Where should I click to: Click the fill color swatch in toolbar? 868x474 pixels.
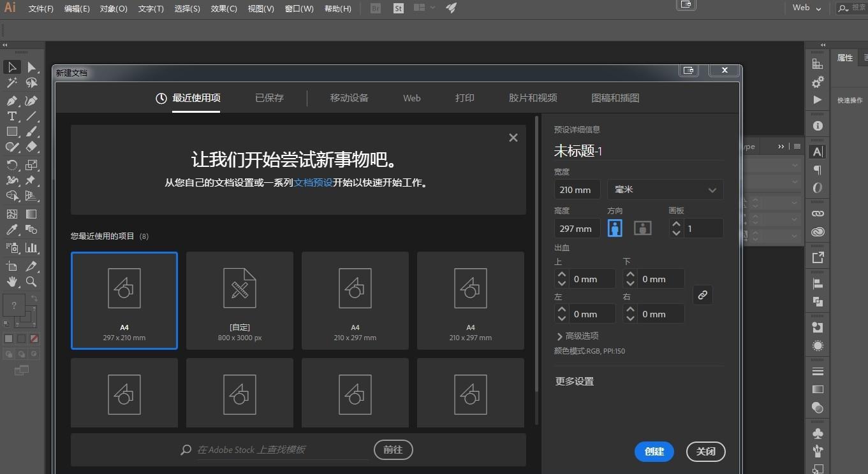coord(14,305)
